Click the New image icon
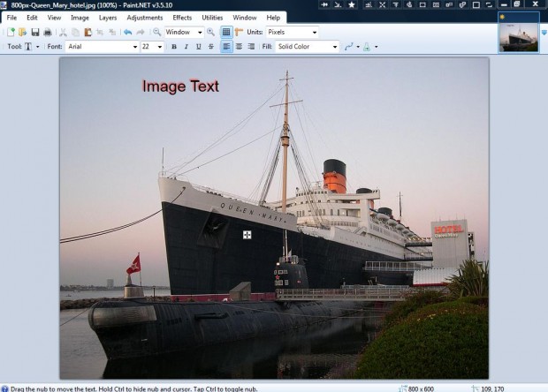The width and height of the screenshot is (548, 392). pyautogui.click(x=11, y=32)
